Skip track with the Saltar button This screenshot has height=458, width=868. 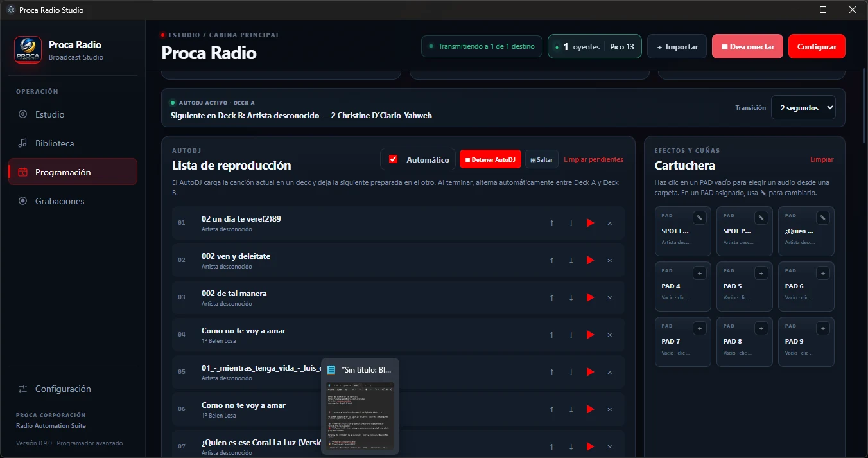pos(542,159)
